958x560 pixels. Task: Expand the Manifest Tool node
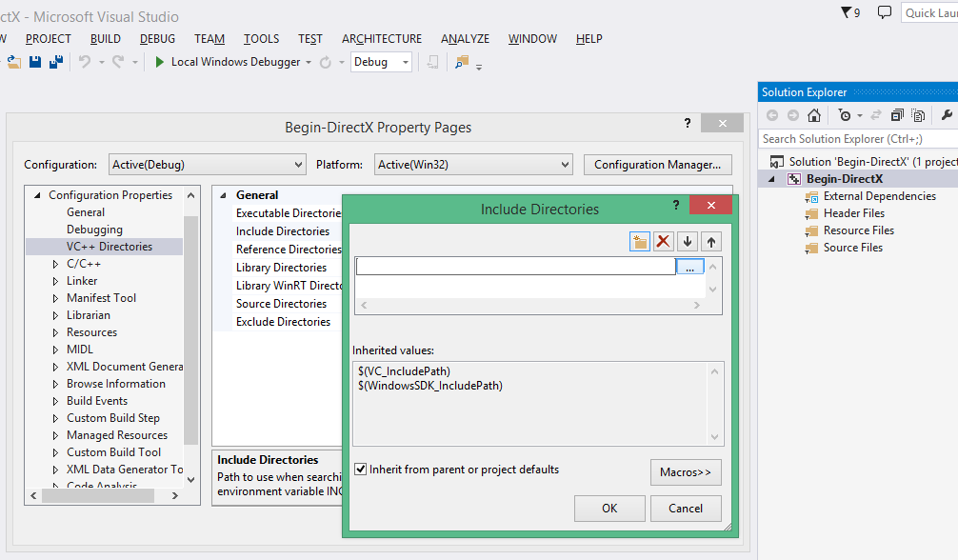click(x=55, y=298)
